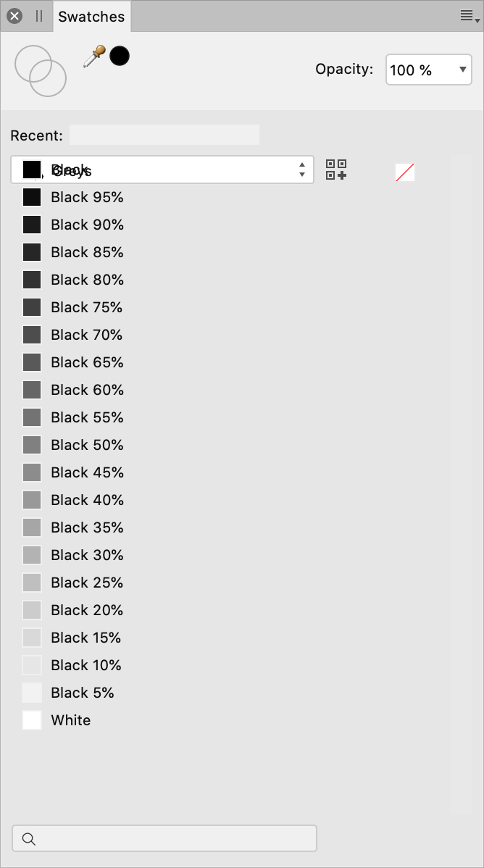Pick the Black 20% list item
This screenshot has height=868, width=484.
(x=73, y=610)
